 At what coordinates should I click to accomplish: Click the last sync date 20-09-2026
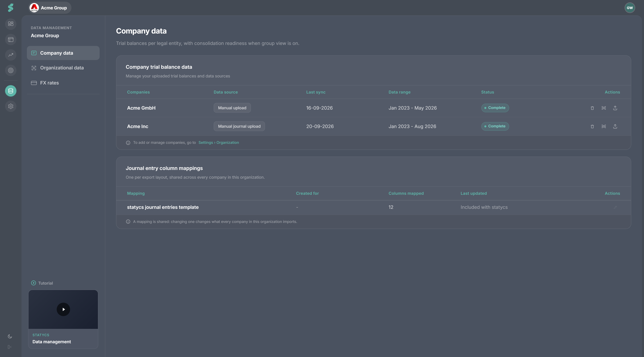tap(320, 126)
